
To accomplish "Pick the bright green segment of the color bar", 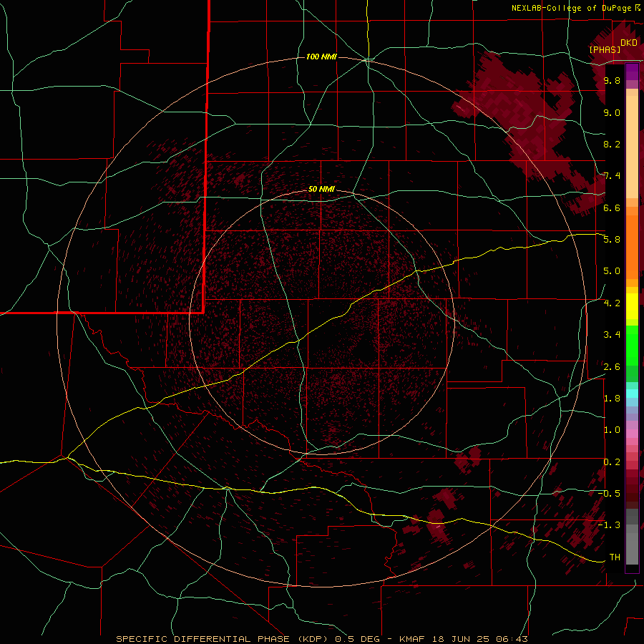I will 632,346.
